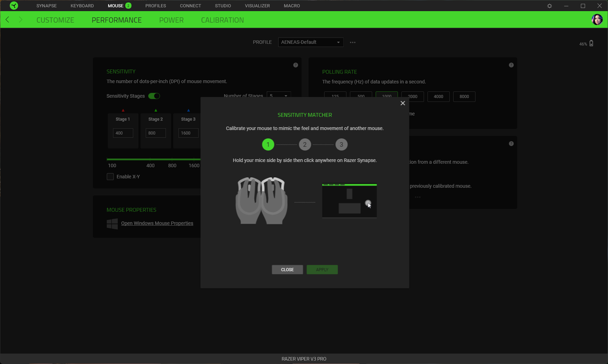Select the Stage 1 card
This screenshot has height=364, width=608.
(123, 131)
